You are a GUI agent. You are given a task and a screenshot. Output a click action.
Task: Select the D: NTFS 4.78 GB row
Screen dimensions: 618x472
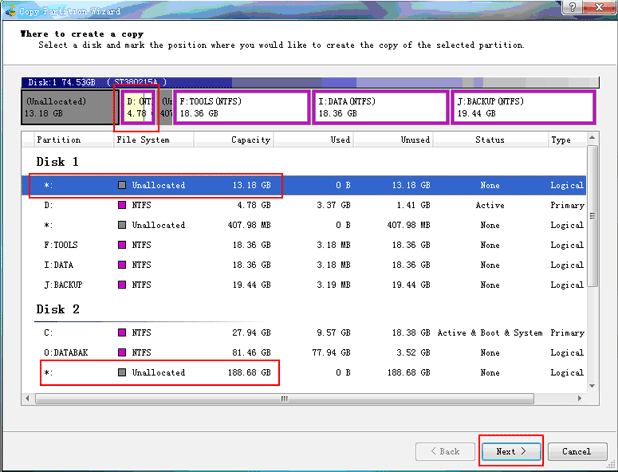(304, 205)
